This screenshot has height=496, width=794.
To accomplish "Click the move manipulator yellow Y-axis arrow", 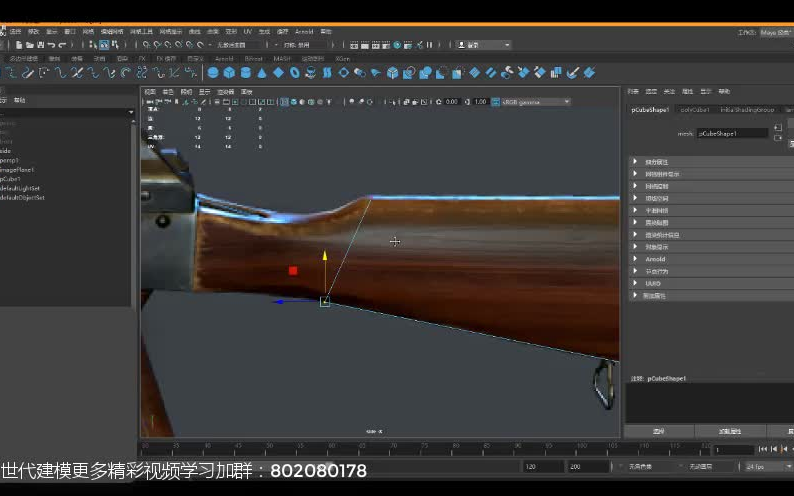I will (x=325, y=258).
